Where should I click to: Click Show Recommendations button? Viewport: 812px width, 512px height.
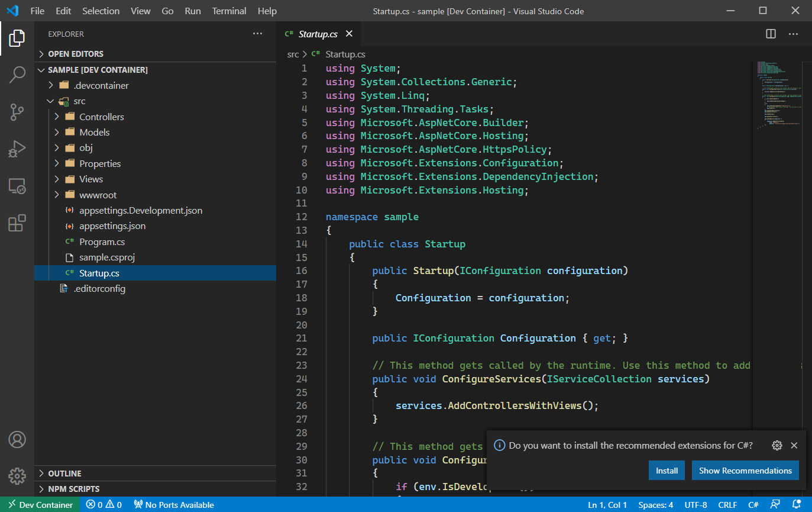(x=745, y=471)
